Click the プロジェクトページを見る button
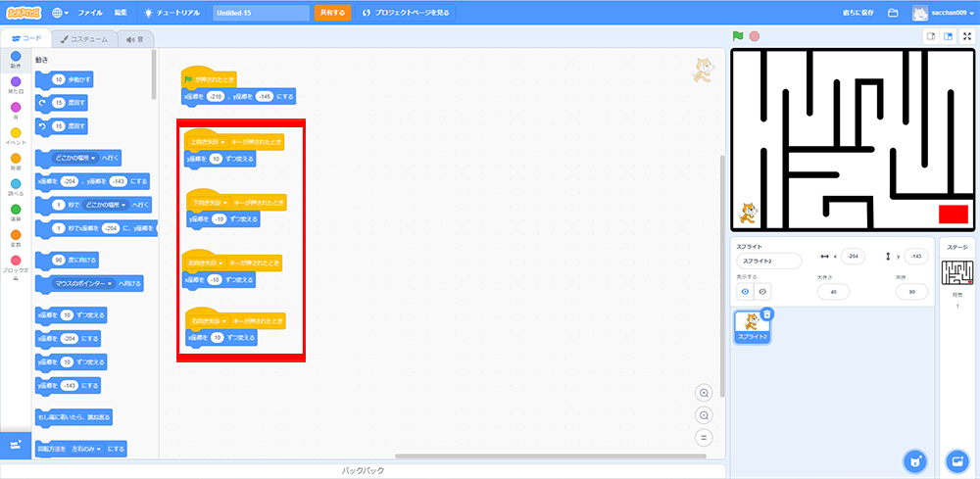This screenshot has height=479, width=980. pyautogui.click(x=406, y=13)
